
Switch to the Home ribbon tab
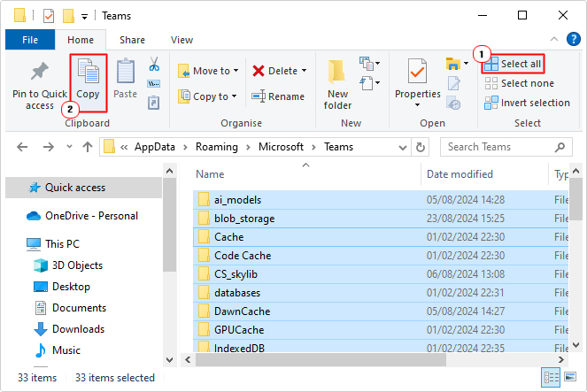[x=81, y=40]
